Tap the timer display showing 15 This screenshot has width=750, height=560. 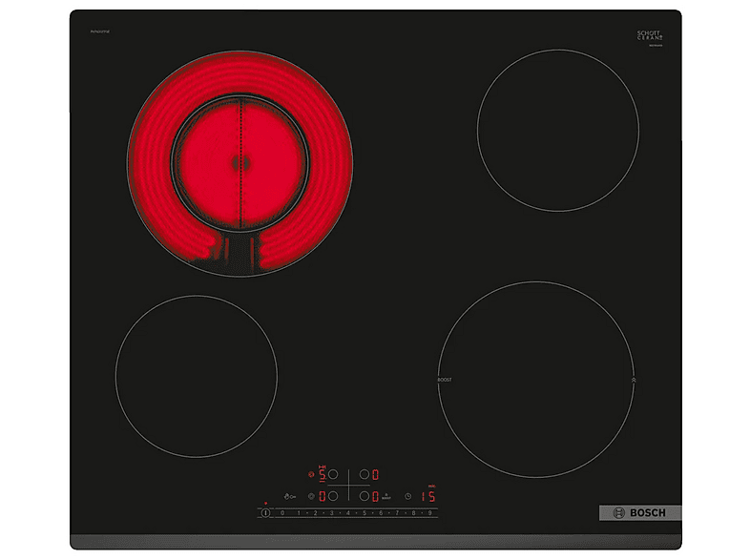[x=428, y=496]
